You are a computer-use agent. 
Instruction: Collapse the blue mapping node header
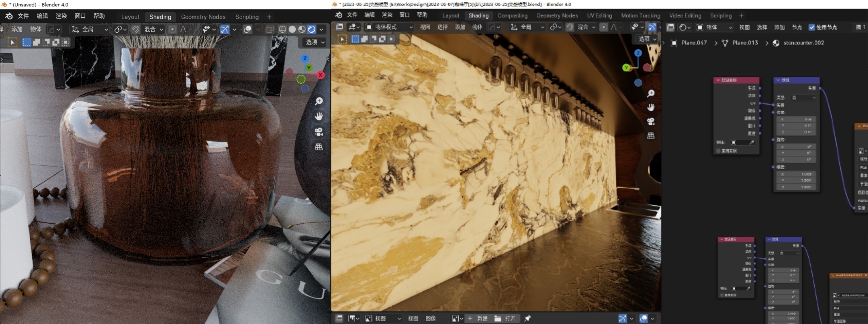coord(778,80)
